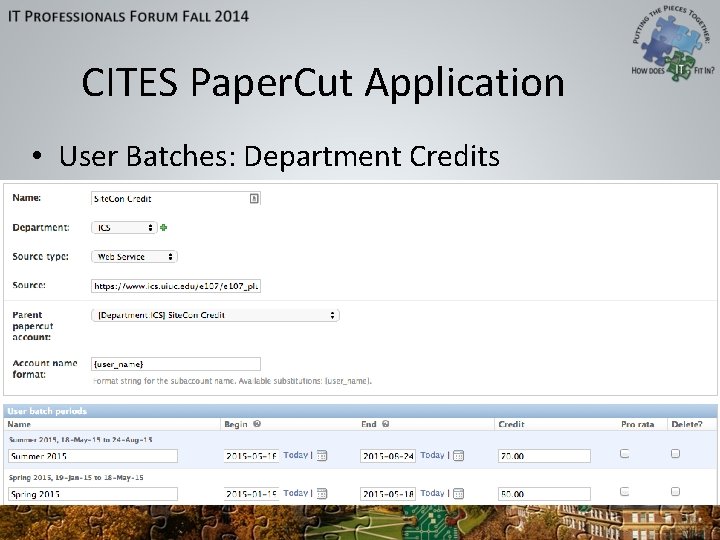This screenshot has height=540, width=720.
Task: Click Today link for Summer 2015 end date
Action: 432,455
